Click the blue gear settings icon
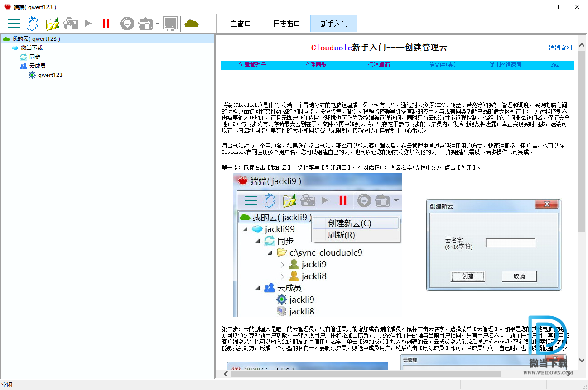The height and width of the screenshot is (390, 588). 32,24
